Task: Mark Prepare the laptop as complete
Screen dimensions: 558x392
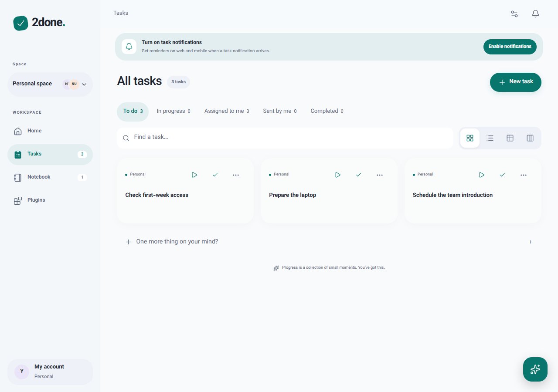Action: coord(358,175)
